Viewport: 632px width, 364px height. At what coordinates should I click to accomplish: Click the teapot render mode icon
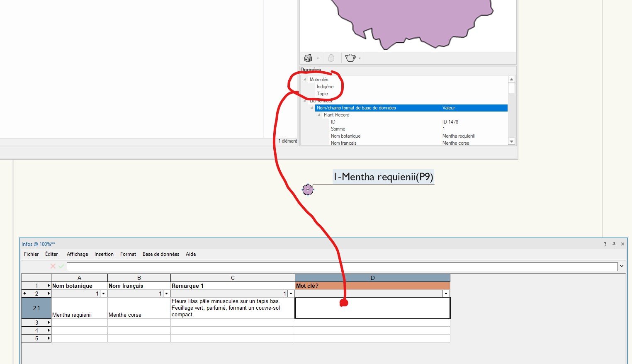point(350,58)
